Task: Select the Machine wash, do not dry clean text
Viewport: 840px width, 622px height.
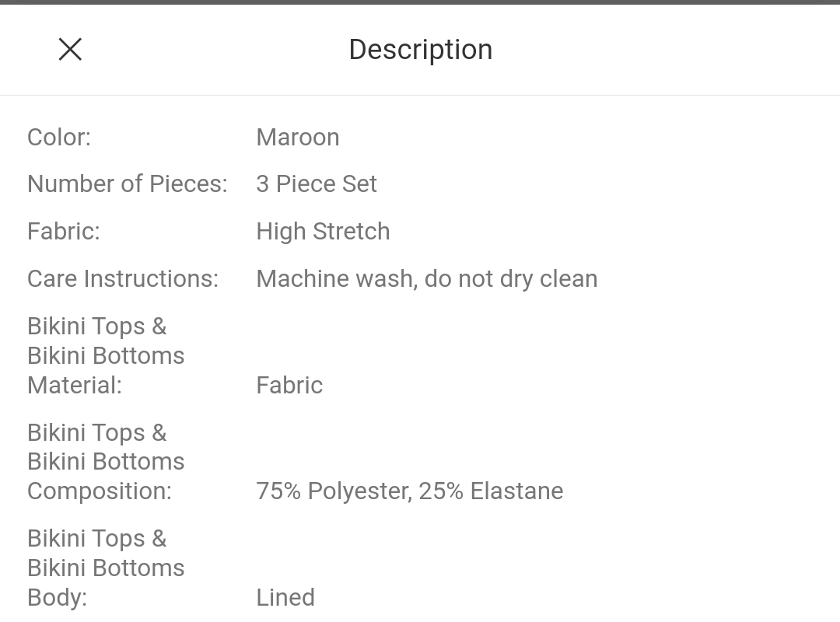Action: [427, 278]
